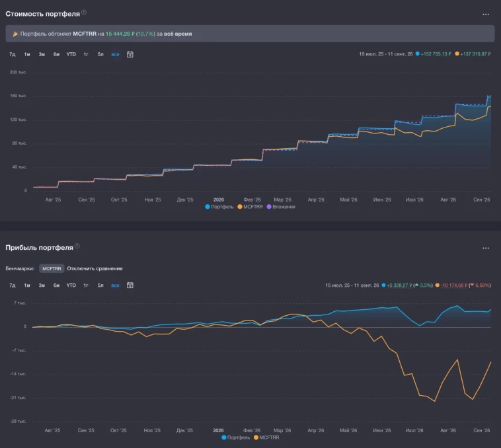Toggle Портфель series in profit chart legend
The image size is (501, 448).
(x=235, y=437)
